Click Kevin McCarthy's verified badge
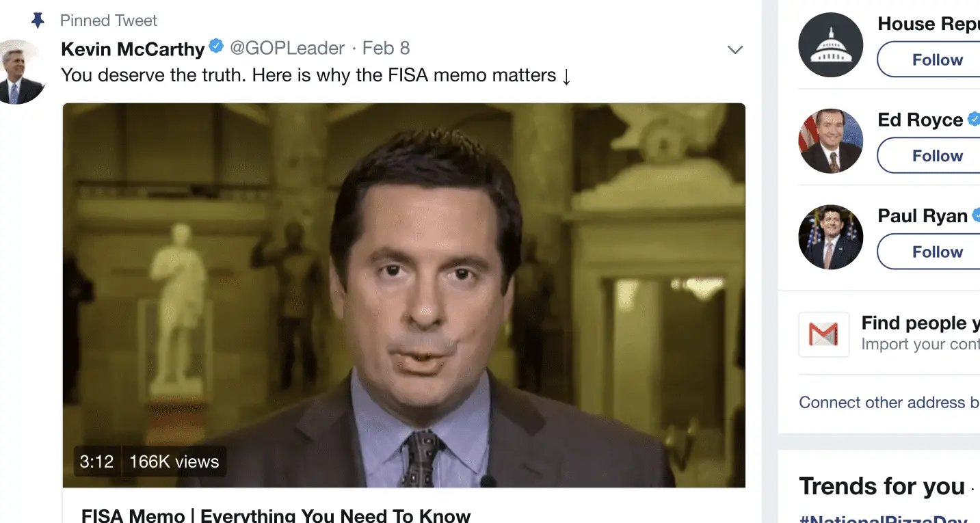This screenshot has width=980, height=523. (216, 46)
